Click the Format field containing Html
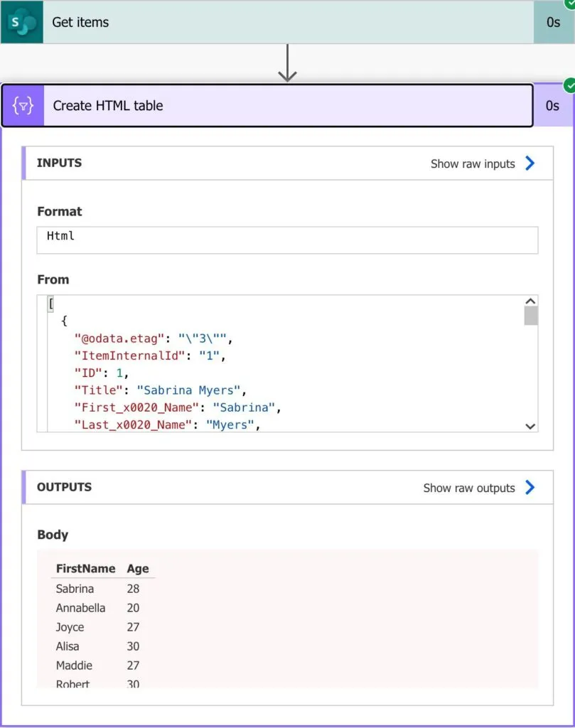Image resolution: width=575 pixels, height=728 pixels. point(287,240)
